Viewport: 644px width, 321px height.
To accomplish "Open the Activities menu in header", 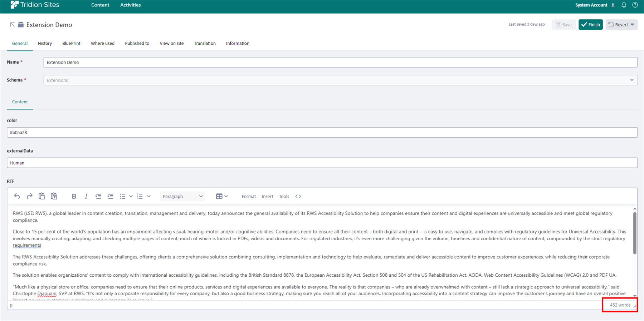I will click(x=131, y=5).
